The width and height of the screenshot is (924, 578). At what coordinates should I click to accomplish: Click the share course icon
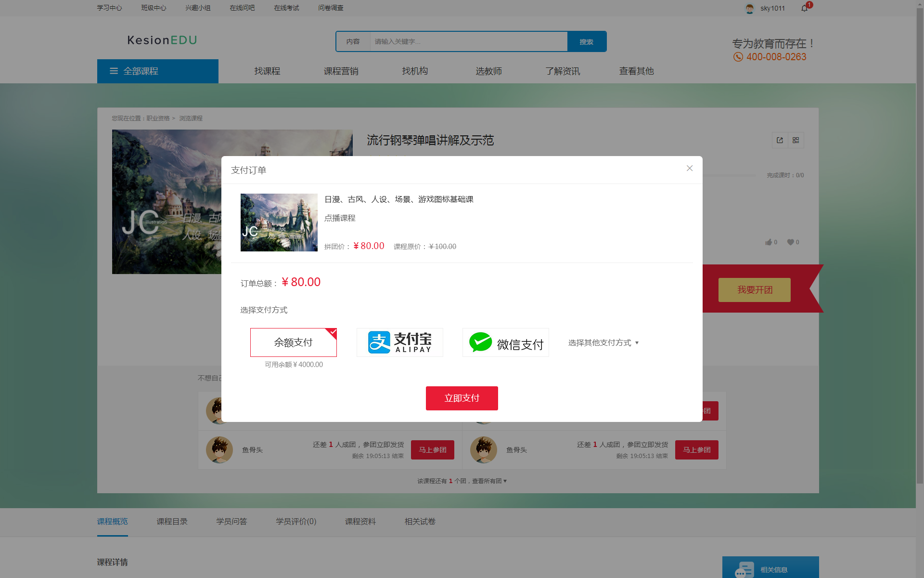tap(780, 140)
